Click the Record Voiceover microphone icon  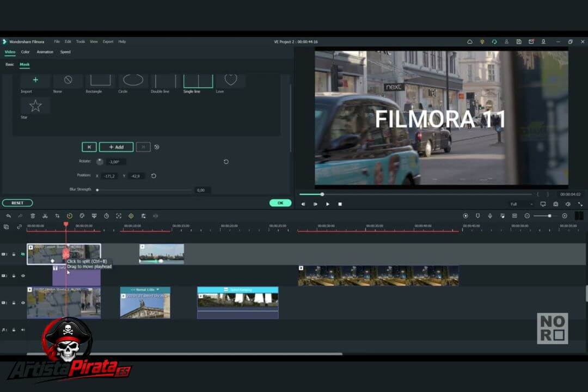(490, 216)
